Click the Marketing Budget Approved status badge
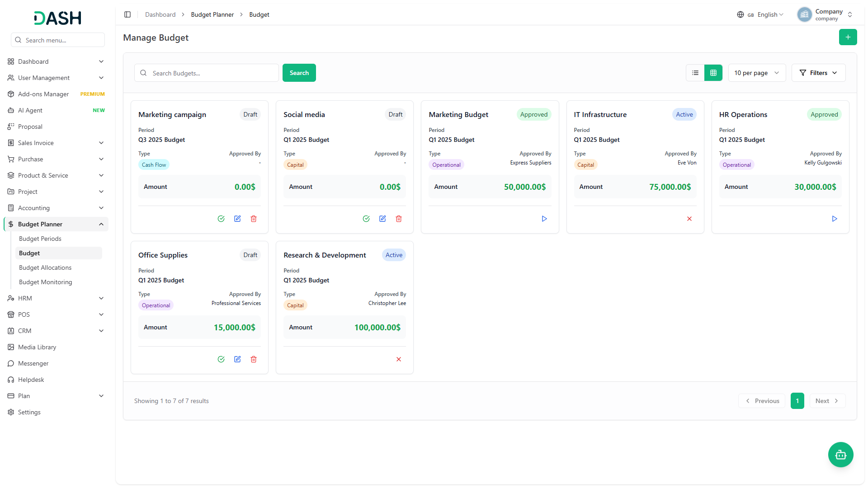Viewport: 868px width, 488px height. 534,114
